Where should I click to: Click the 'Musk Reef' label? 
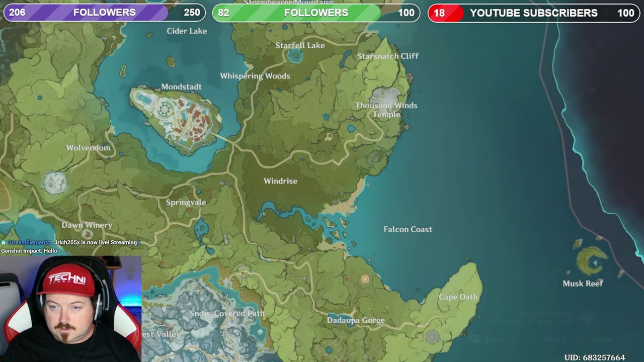[583, 284]
